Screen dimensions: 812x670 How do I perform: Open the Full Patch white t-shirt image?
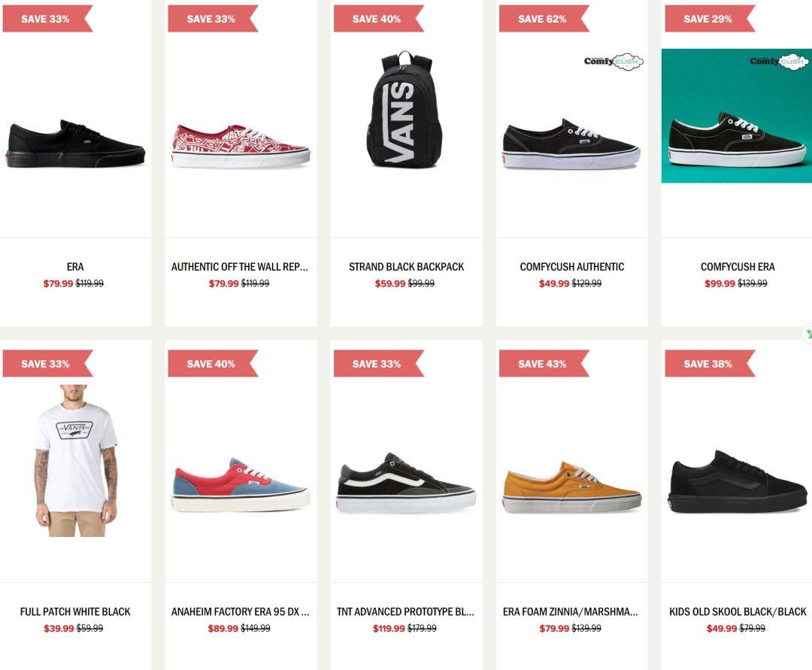(76, 460)
